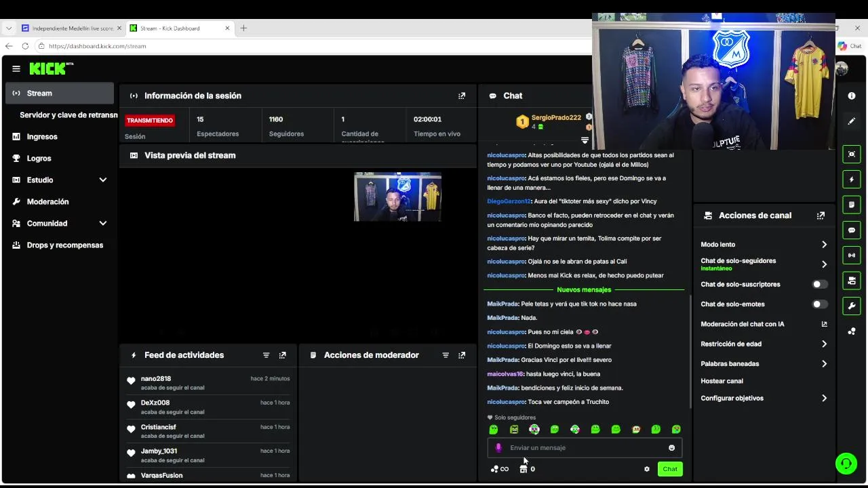Enable Chat de solo-suscriptores

point(820,285)
